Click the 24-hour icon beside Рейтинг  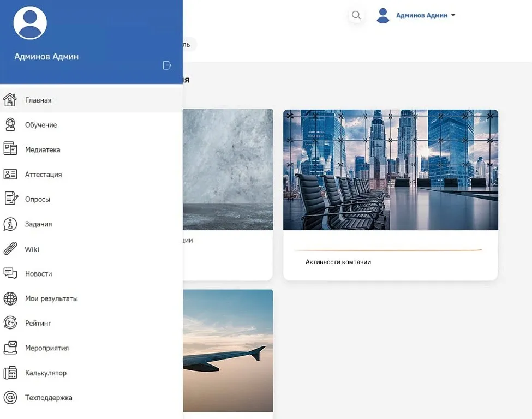[x=10, y=323]
